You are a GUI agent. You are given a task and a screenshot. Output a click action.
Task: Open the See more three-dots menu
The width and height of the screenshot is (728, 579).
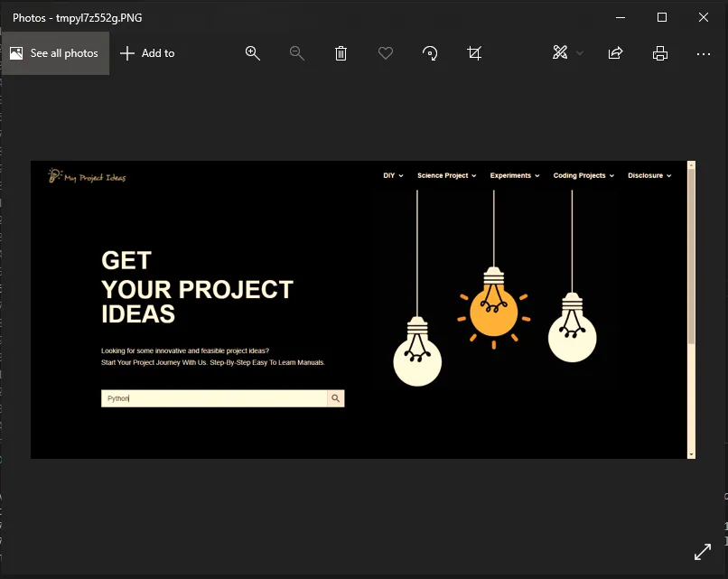pos(704,53)
